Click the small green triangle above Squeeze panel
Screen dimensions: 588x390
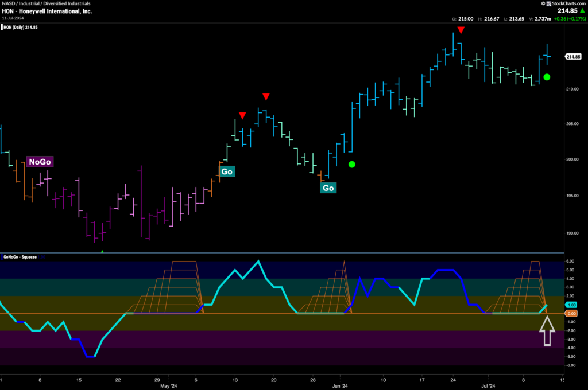[x=102, y=251]
